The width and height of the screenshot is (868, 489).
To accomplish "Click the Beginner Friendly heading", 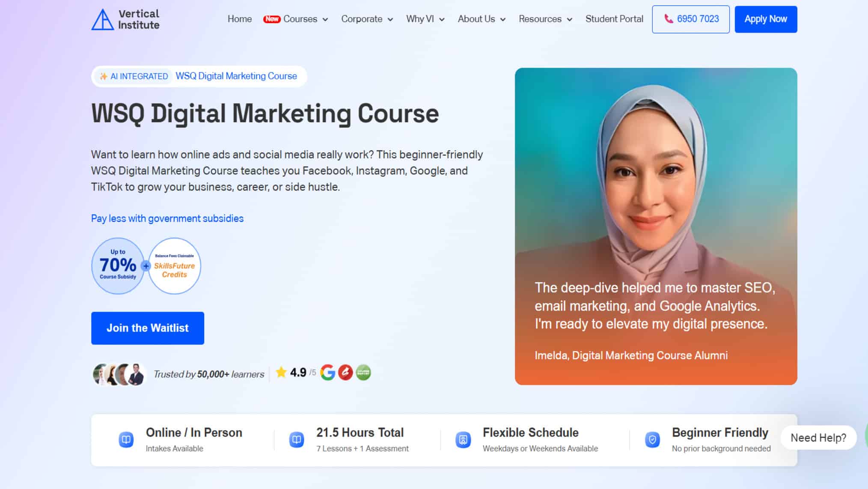I will click(720, 432).
